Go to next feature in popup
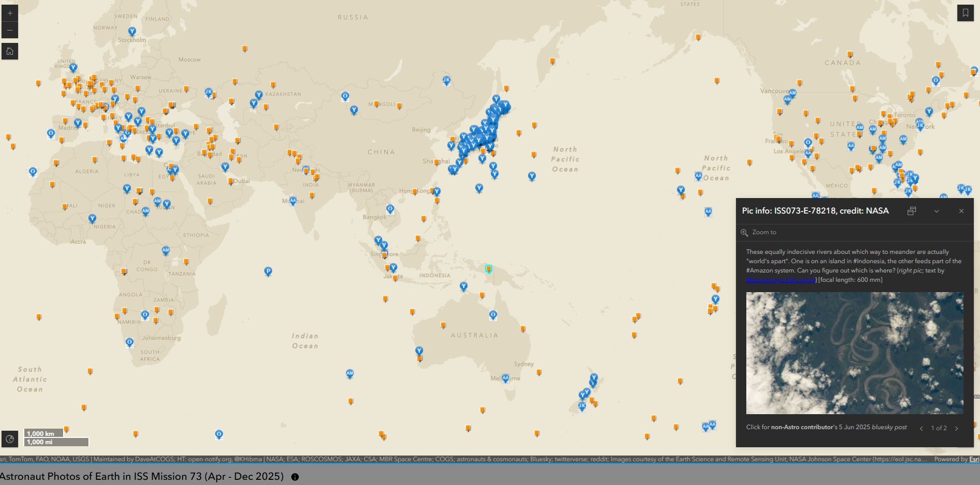Screen dimensions: 980x485 [956, 428]
